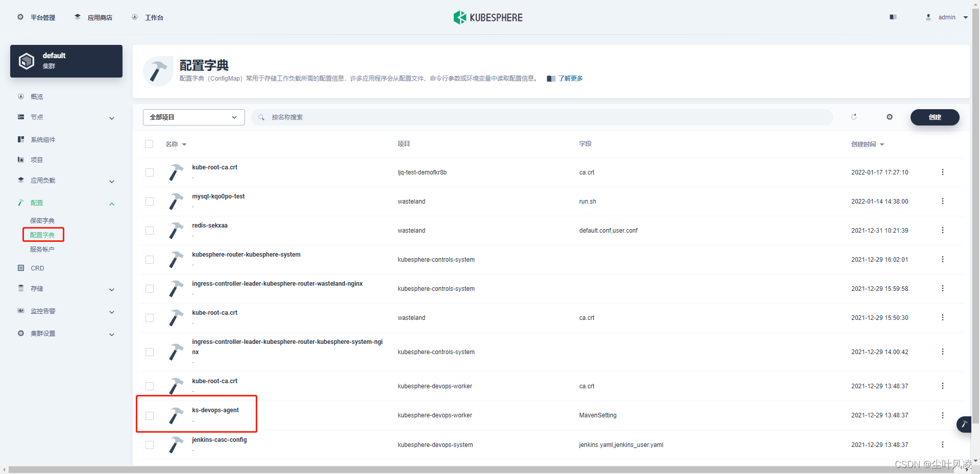
Task: Click hammer icon of mysql-kqo0po-test
Action: click(x=176, y=202)
